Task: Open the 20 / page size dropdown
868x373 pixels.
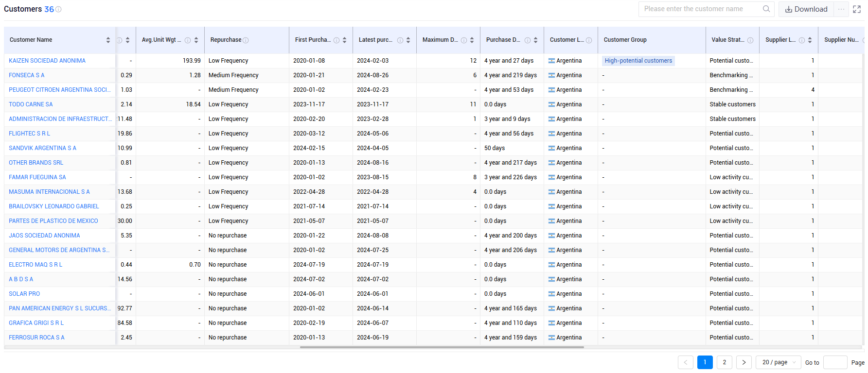Action: [778, 362]
